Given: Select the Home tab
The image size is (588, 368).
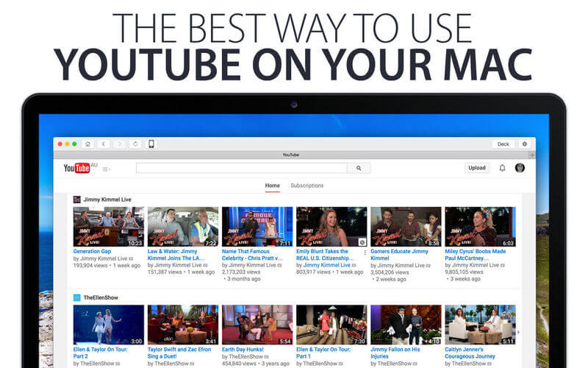Looking at the screenshot, I should pyautogui.click(x=272, y=185).
